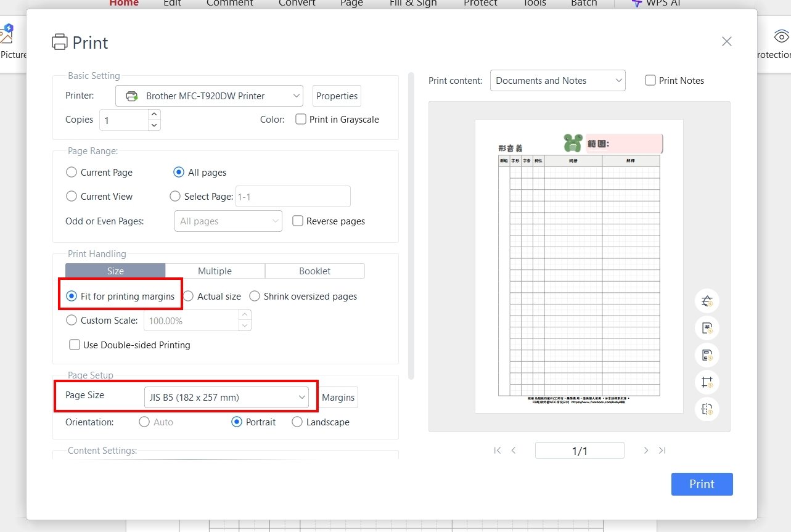Click the split page icon with dashed line
Viewport: 791px width, 532px height.
point(707,409)
